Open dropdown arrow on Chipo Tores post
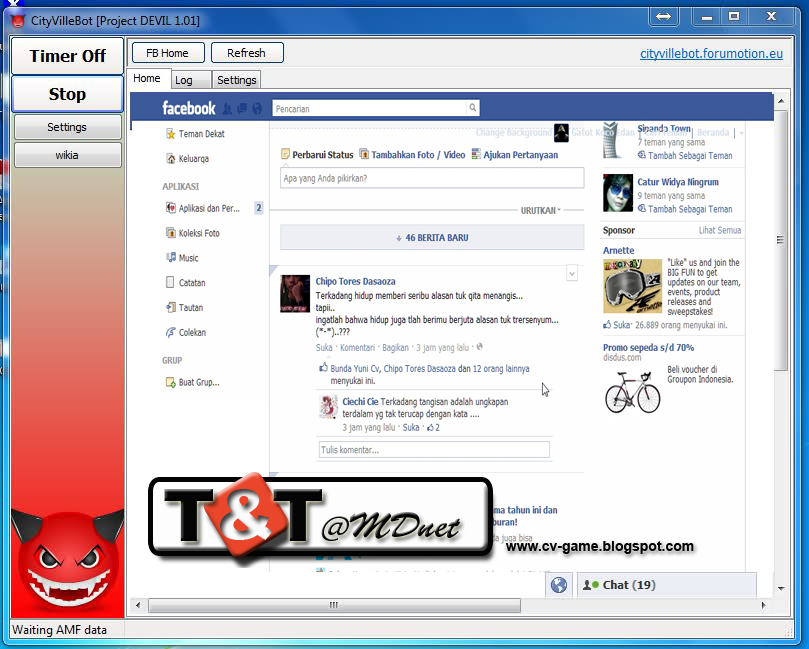The height and width of the screenshot is (649, 809). pyautogui.click(x=572, y=273)
